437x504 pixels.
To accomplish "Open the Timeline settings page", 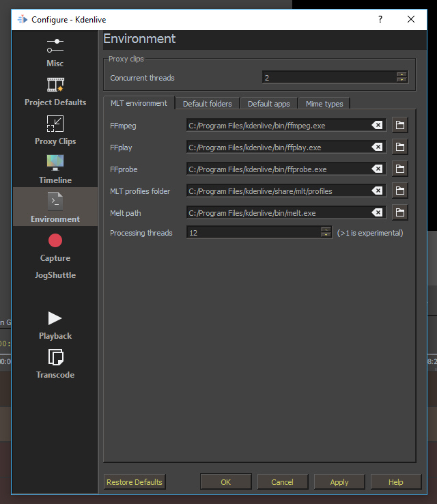I will pos(55,170).
